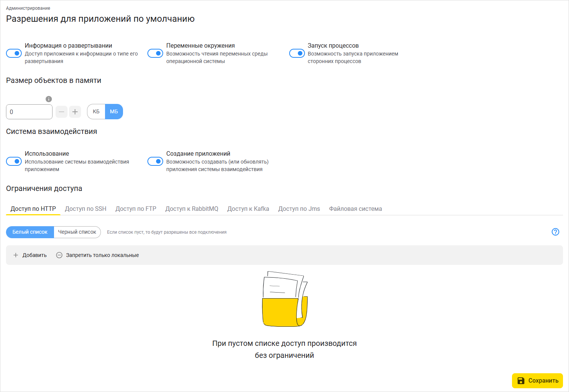This screenshot has width=569, height=392.
Task: Click the Размер объектов в памяти heading
Action: point(54,80)
